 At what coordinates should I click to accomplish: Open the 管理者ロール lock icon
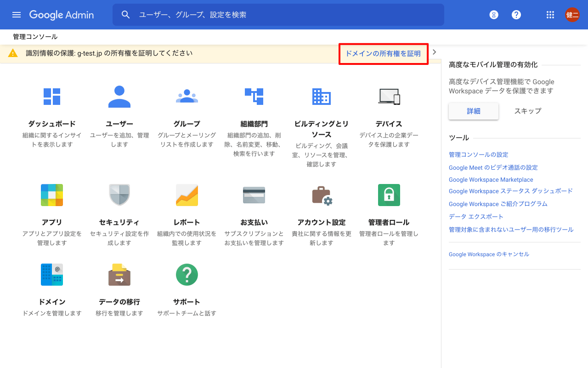[x=389, y=195]
